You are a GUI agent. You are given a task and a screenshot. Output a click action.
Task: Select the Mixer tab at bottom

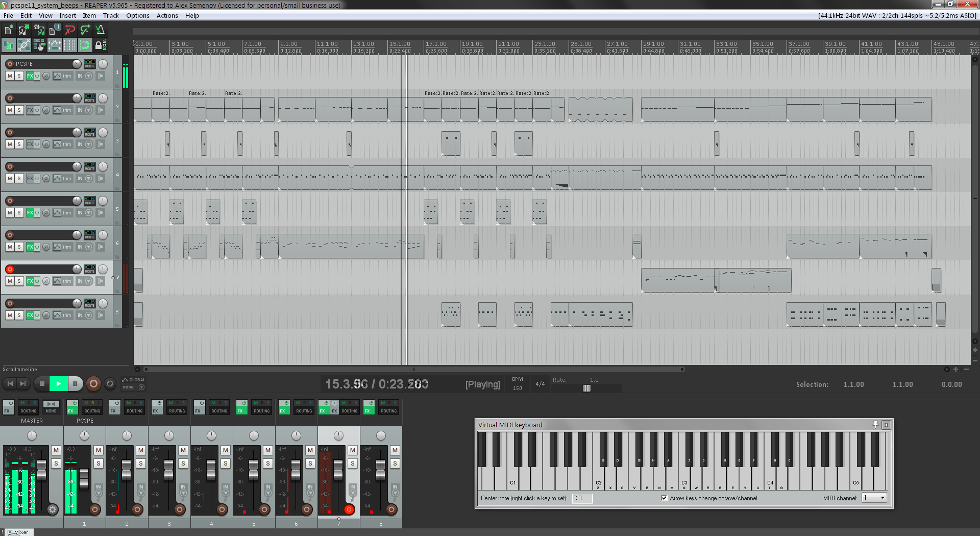point(18,532)
